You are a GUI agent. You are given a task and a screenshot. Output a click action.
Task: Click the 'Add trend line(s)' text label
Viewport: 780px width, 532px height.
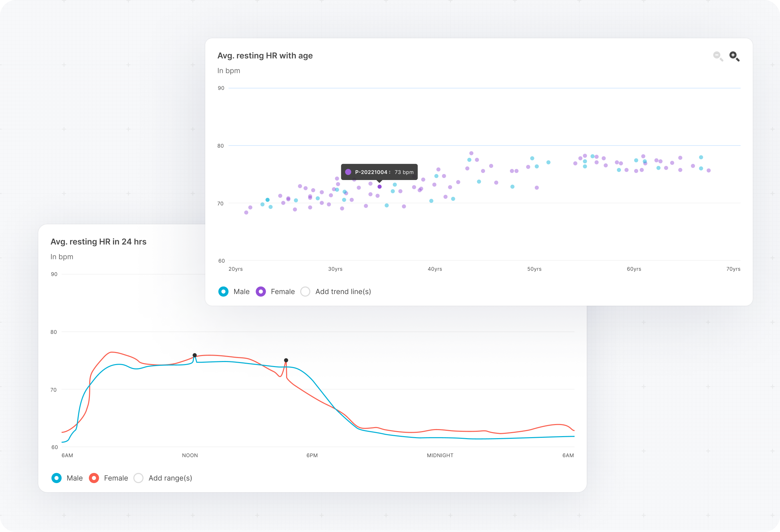[x=343, y=292]
